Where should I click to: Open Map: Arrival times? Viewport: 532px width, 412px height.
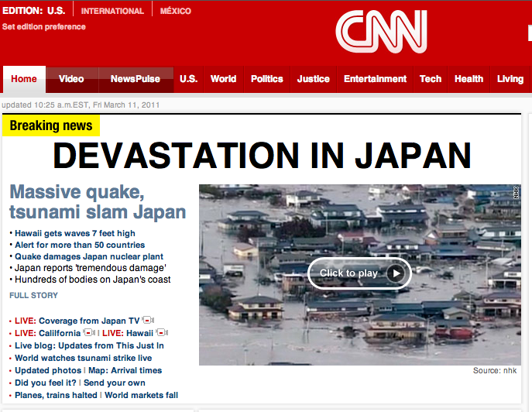[x=125, y=371]
